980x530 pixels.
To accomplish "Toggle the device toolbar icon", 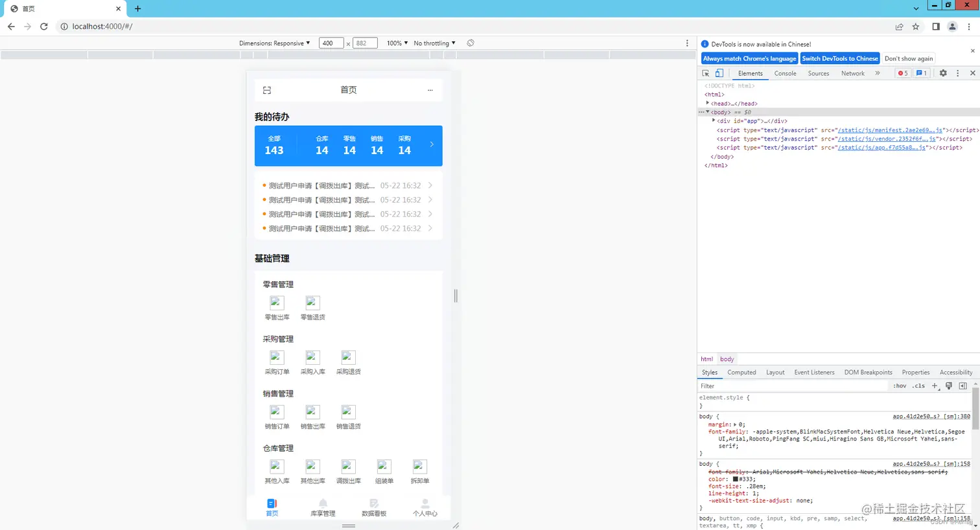I will (719, 73).
